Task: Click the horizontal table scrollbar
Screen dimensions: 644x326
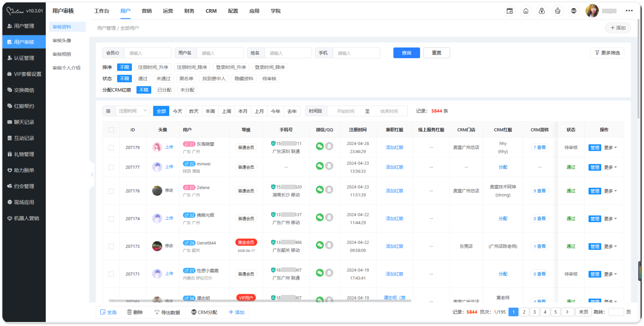Action: point(260,301)
